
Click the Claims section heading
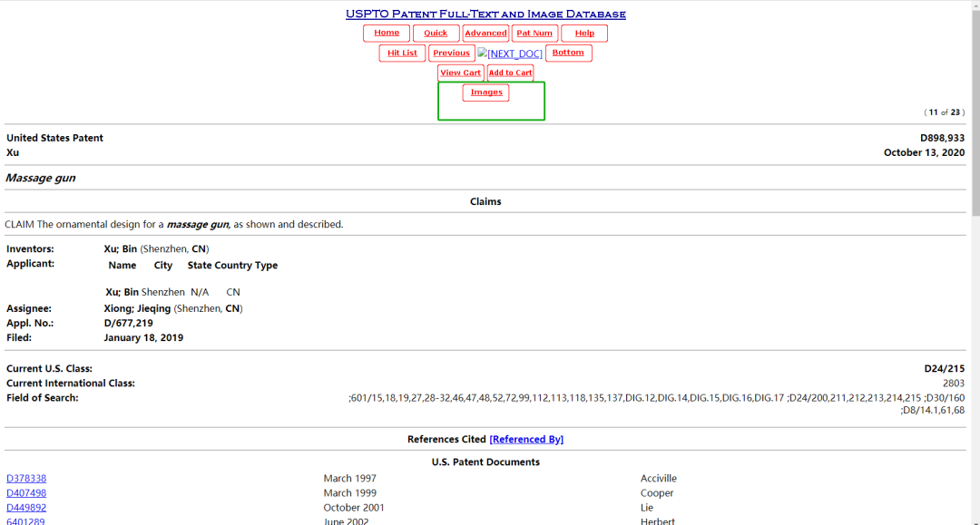point(485,201)
